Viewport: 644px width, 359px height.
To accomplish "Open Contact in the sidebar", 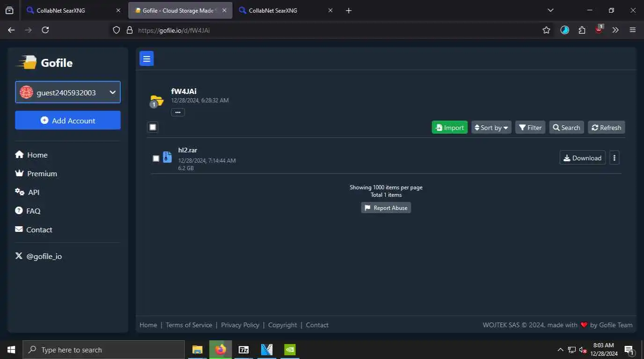I will [34, 230].
